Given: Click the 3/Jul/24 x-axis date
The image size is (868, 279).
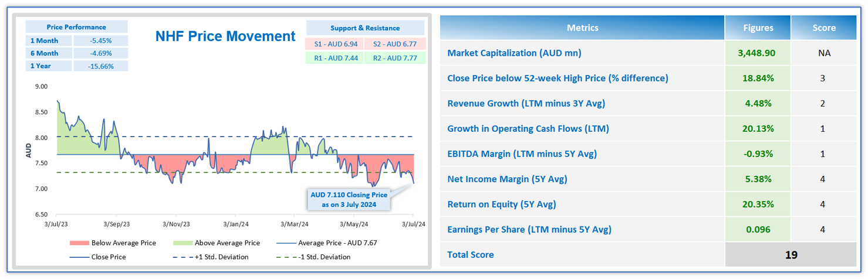Looking at the screenshot, I should [x=414, y=224].
